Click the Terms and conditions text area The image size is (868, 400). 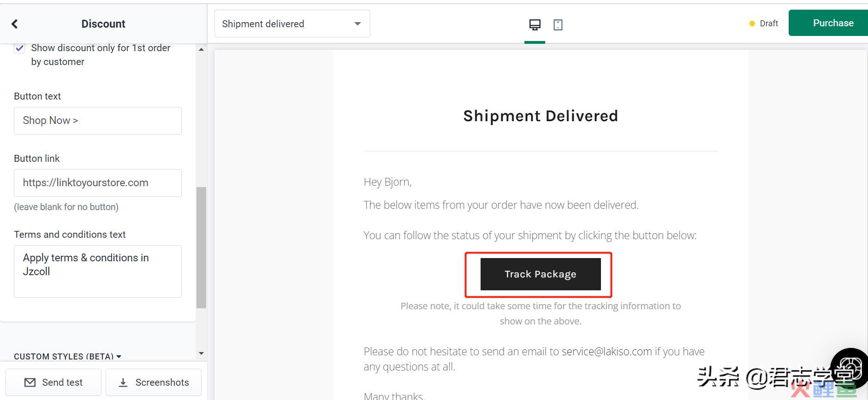98,271
